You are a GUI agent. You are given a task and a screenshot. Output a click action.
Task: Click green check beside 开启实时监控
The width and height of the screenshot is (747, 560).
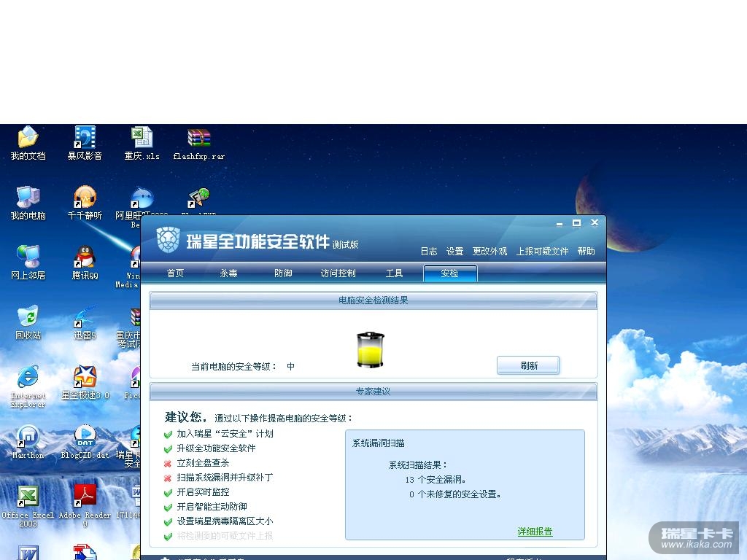pyautogui.click(x=168, y=493)
